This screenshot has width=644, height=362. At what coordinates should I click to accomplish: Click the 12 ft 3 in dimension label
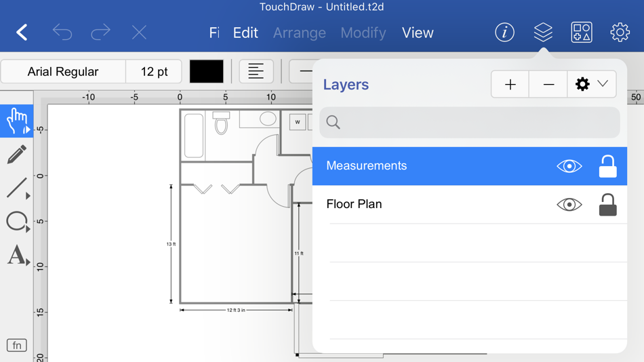(x=236, y=310)
